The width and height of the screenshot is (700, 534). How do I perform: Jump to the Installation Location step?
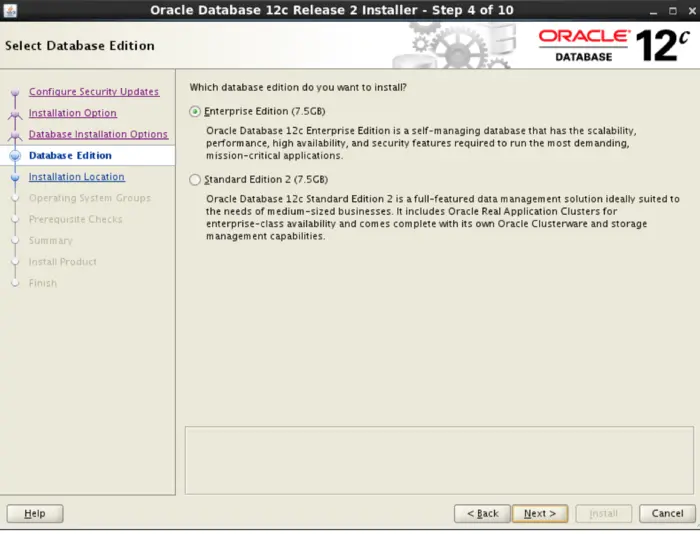tap(77, 177)
